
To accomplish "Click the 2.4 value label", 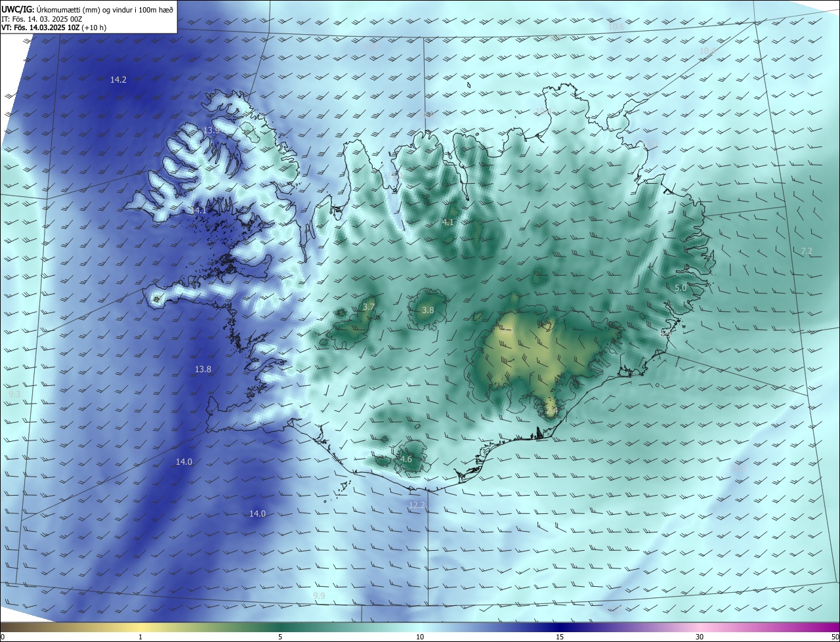I will click(551, 411).
